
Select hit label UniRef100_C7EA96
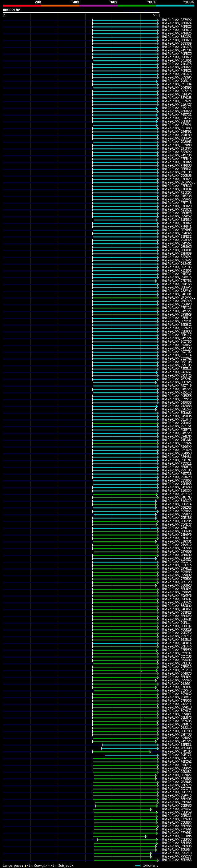tap(176, 559)
